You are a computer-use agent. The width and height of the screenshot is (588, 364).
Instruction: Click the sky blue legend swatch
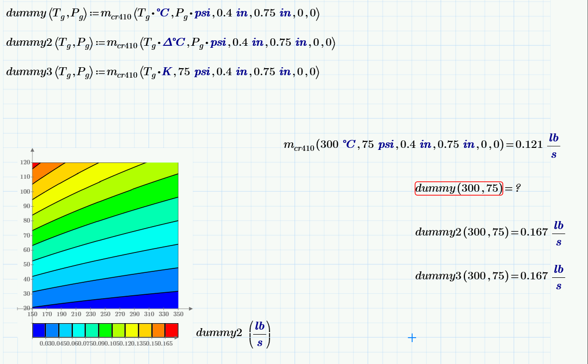click(x=65, y=330)
